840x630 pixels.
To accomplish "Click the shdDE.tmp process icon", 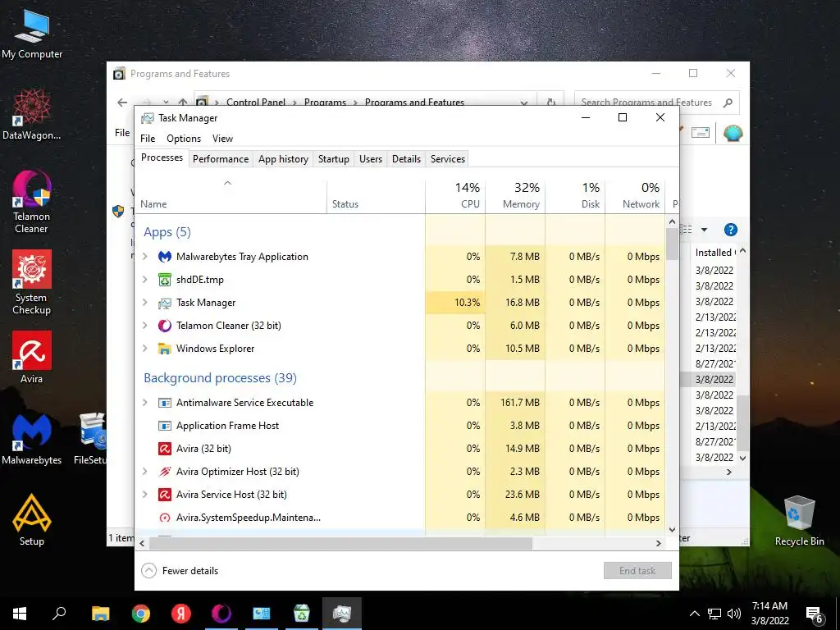I will click(x=164, y=280).
